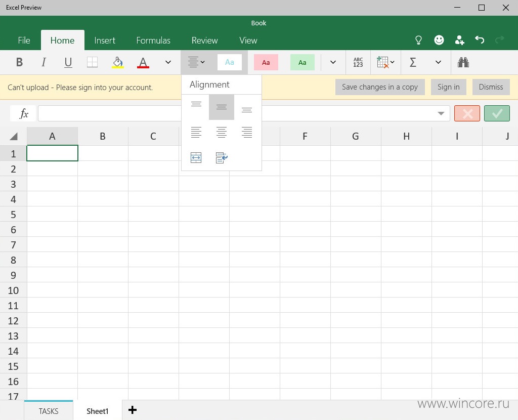Click the Sign in button

pos(449,87)
